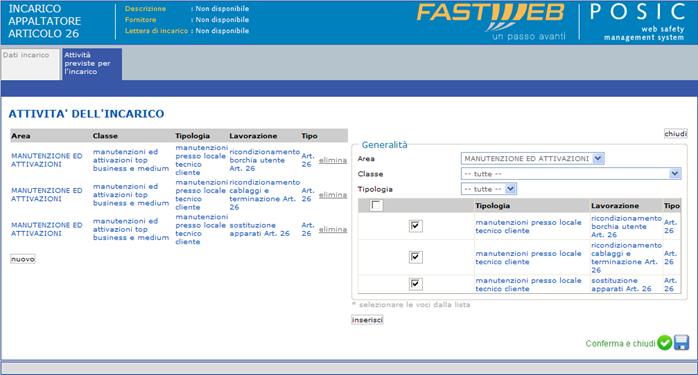The image size is (698, 375).
Task: Click the blue floppy disk save icon
Action: pos(681,342)
